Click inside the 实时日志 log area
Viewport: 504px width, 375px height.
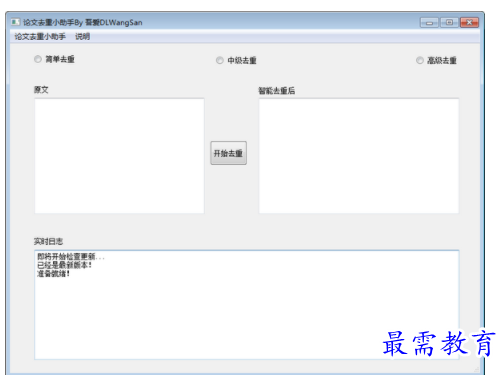(x=247, y=305)
